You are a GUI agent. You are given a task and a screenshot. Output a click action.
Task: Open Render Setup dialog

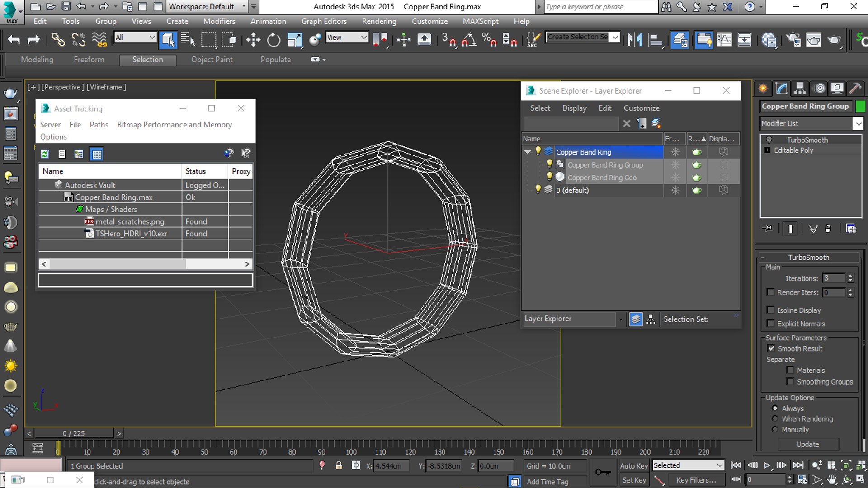tap(793, 40)
